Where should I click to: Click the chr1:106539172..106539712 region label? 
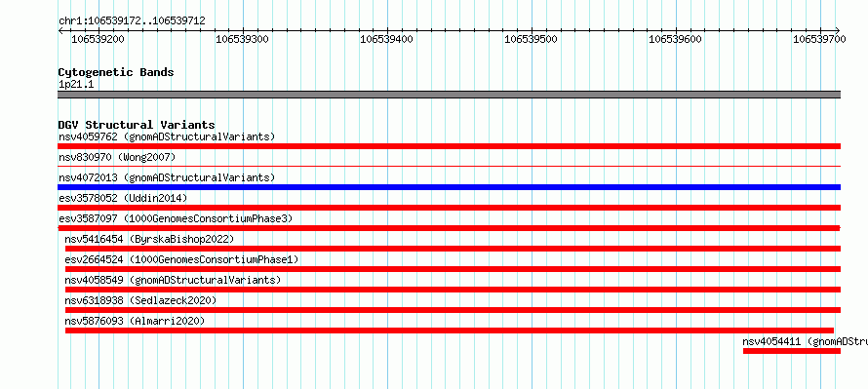(132, 21)
